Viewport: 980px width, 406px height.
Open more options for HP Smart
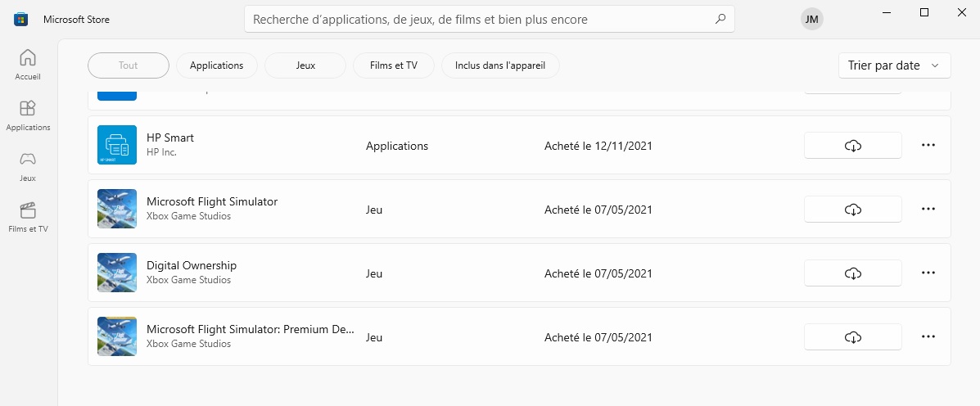click(928, 146)
